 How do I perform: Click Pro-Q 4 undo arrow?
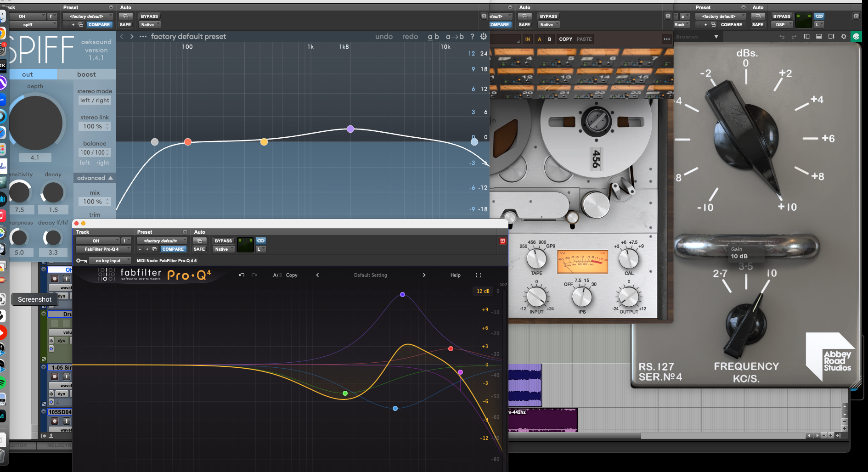(242, 275)
